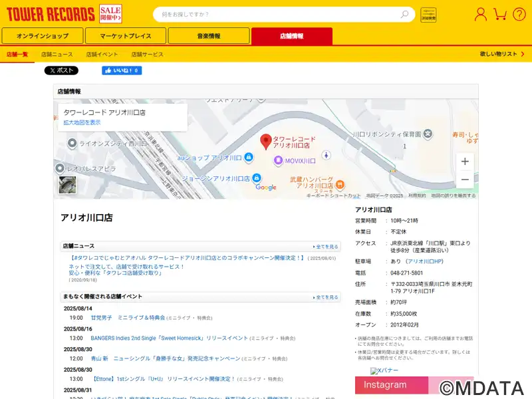Click the 10時〜21時 business hours text
The width and height of the screenshot is (532, 399).
point(404,221)
